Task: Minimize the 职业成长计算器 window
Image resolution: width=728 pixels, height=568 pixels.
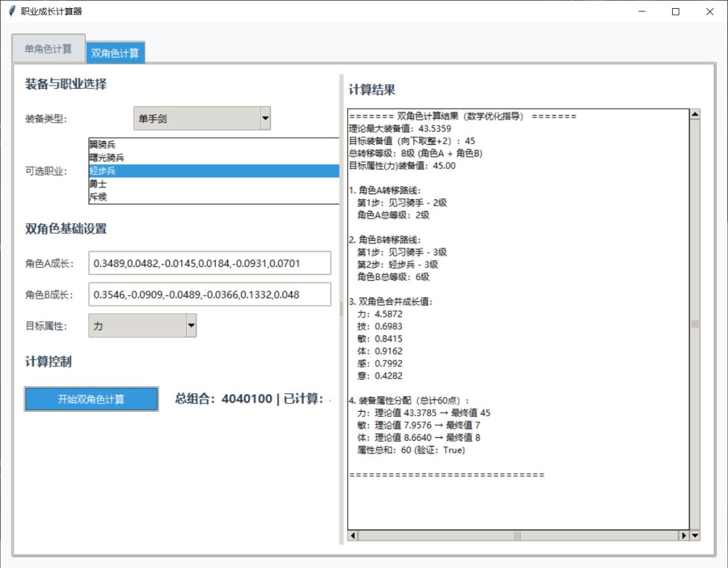Action: tap(642, 11)
